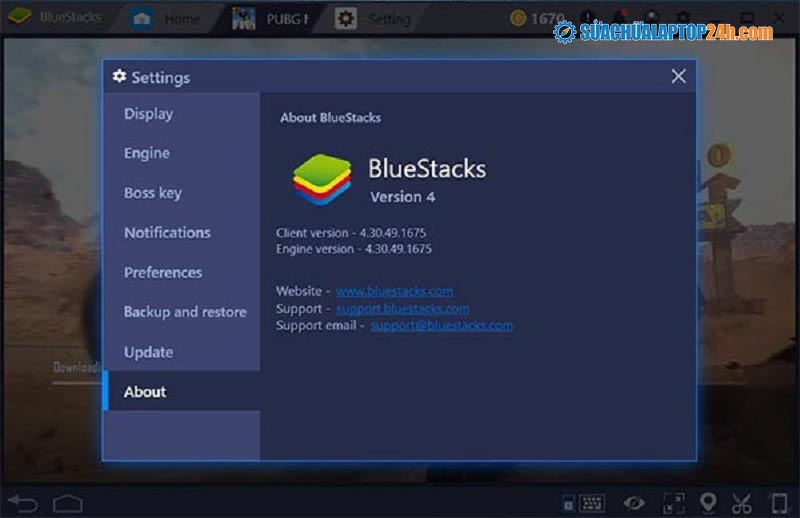Viewport: 800px width, 518px height.
Task: Click the rotate device phone icon
Action: click(777, 503)
